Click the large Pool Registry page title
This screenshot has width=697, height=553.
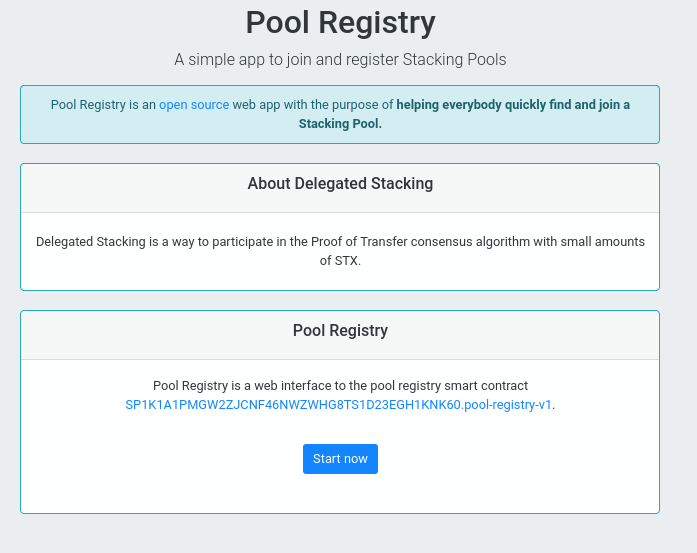340,22
